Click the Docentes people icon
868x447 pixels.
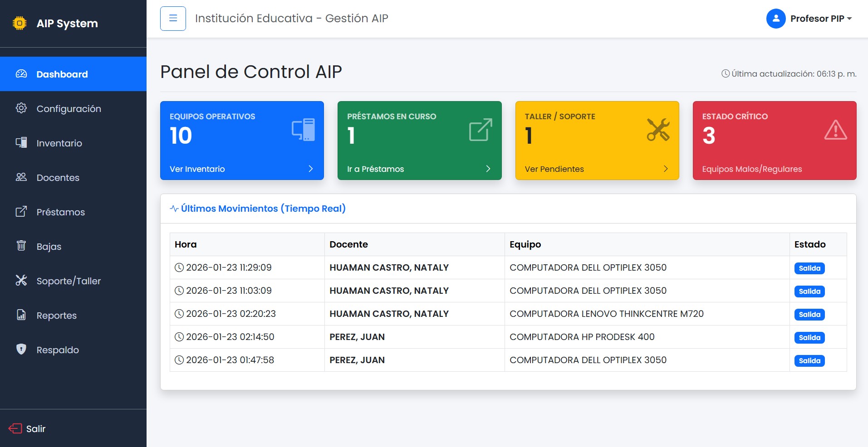(x=21, y=177)
